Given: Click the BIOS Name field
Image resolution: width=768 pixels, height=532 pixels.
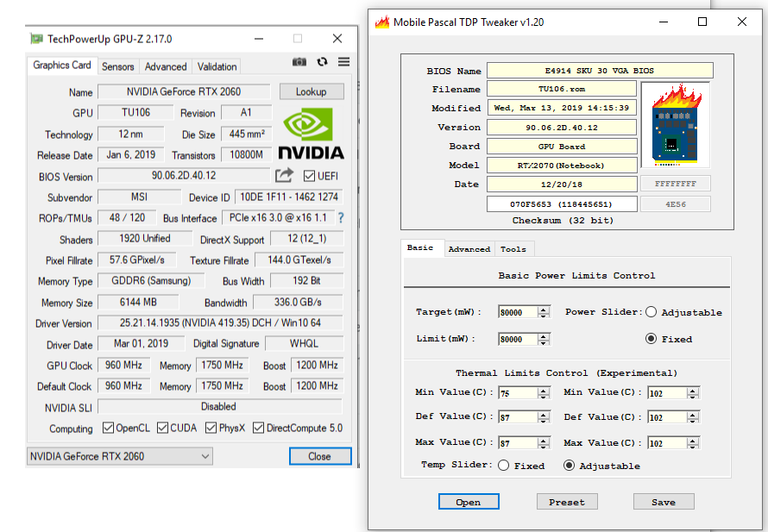Looking at the screenshot, I should 600,71.
